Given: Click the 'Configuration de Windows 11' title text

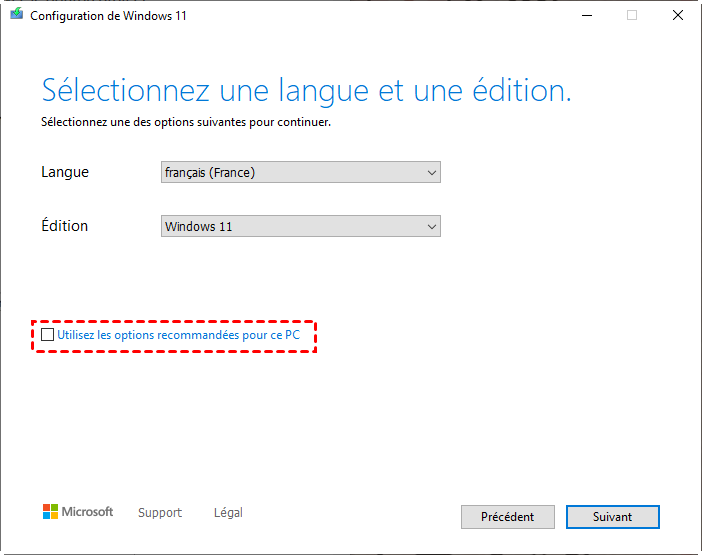Looking at the screenshot, I should point(108,16).
